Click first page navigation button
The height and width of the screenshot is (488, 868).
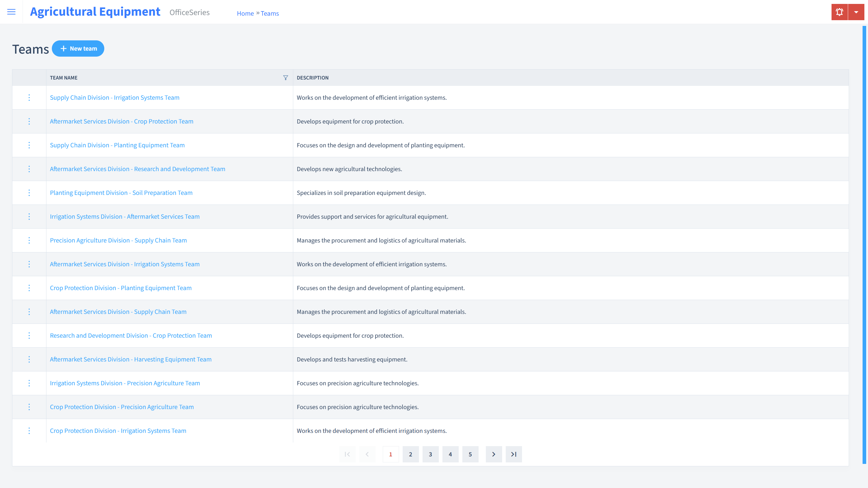coord(348,454)
